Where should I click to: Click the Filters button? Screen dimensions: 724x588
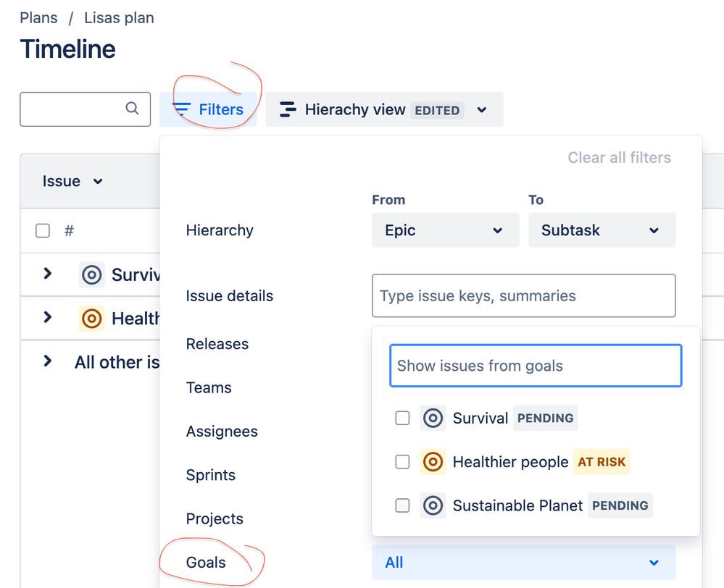coord(208,109)
